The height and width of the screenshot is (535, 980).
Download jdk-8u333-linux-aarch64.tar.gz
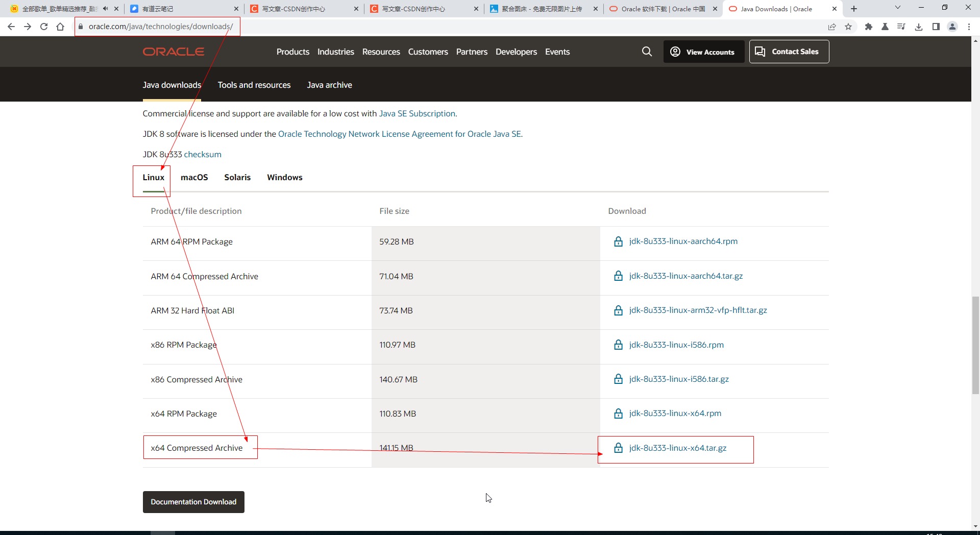[x=685, y=276]
